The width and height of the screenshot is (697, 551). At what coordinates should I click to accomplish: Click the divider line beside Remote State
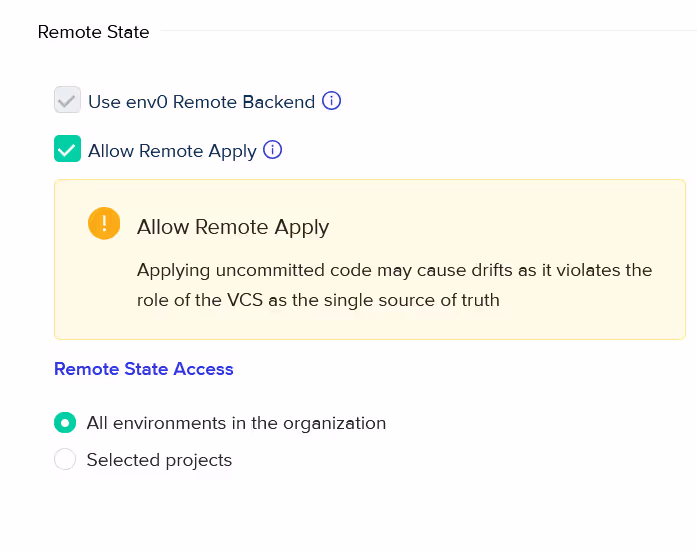(428, 31)
